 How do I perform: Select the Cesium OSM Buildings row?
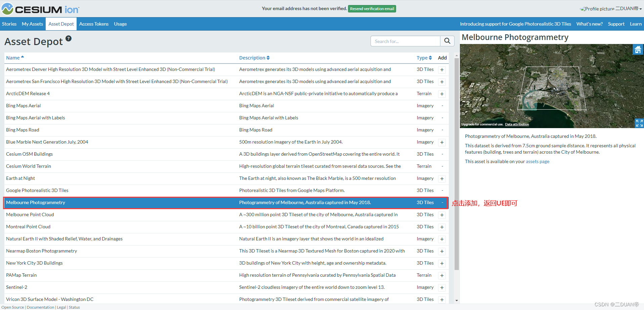(x=226, y=154)
